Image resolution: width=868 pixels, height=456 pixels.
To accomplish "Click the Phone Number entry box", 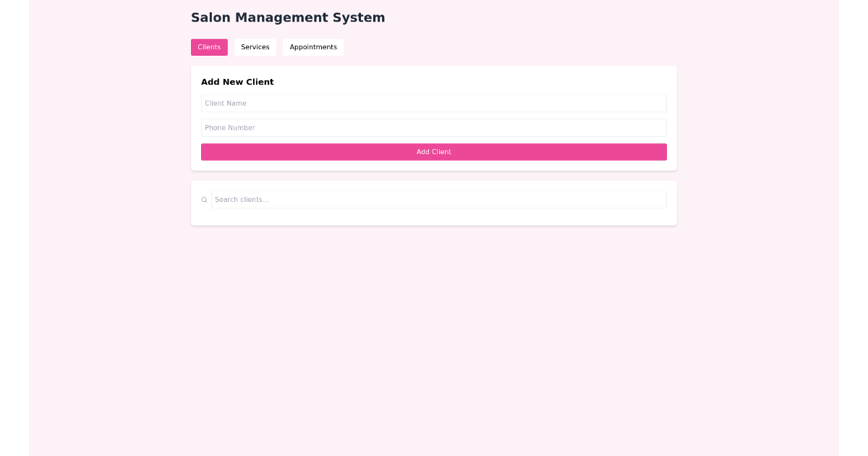I will click(x=434, y=127).
